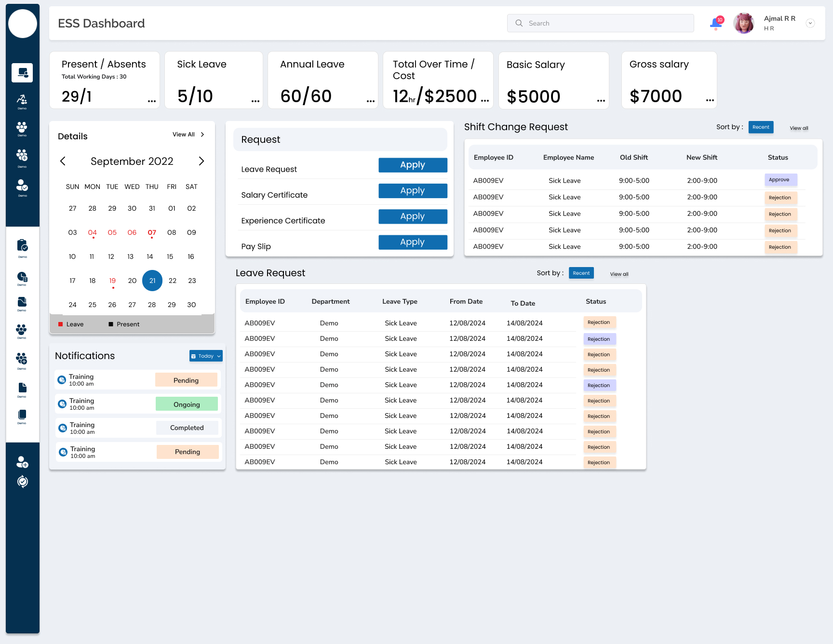Image resolution: width=833 pixels, height=644 pixels.
Task: Click the Completed status in Notifications
Action: pyautogui.click(x=187, y=428)
